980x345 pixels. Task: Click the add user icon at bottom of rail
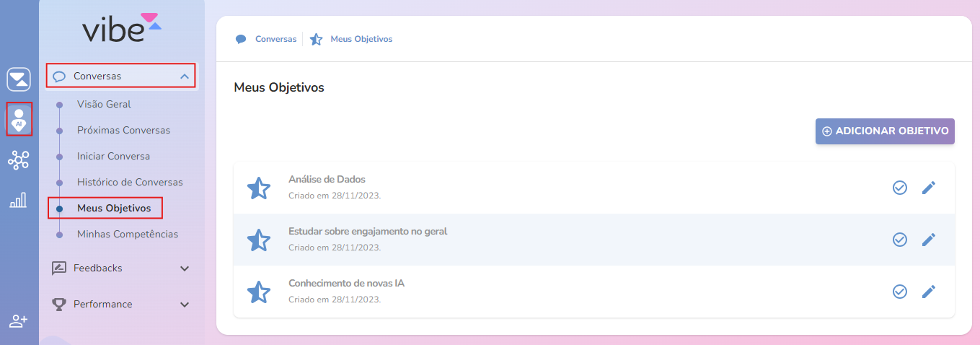[x=19, y=321]
